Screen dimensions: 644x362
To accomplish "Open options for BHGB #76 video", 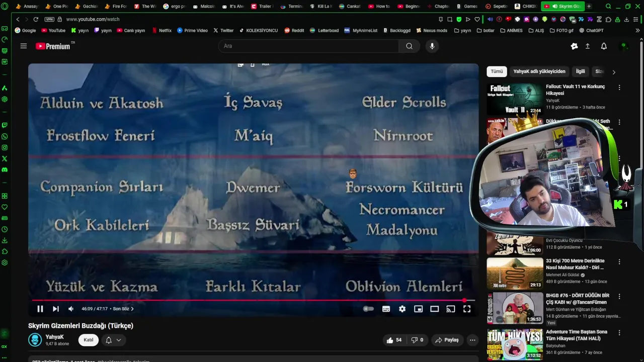I will [619, 297].
